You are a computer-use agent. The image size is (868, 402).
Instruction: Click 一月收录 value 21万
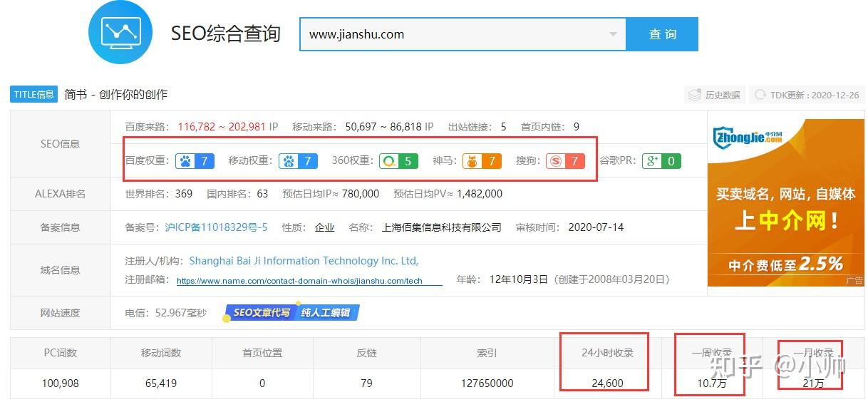[x=813, y=383]
